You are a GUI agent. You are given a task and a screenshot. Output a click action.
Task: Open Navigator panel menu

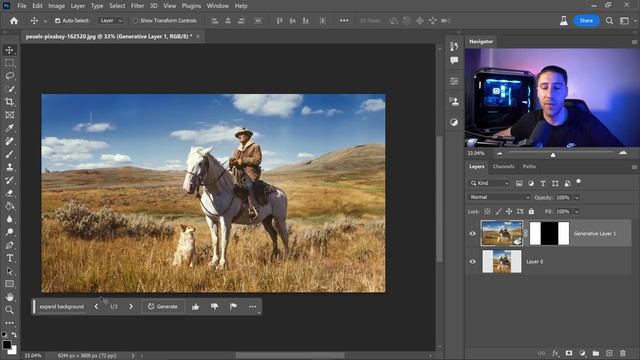[x=634, y=42]
